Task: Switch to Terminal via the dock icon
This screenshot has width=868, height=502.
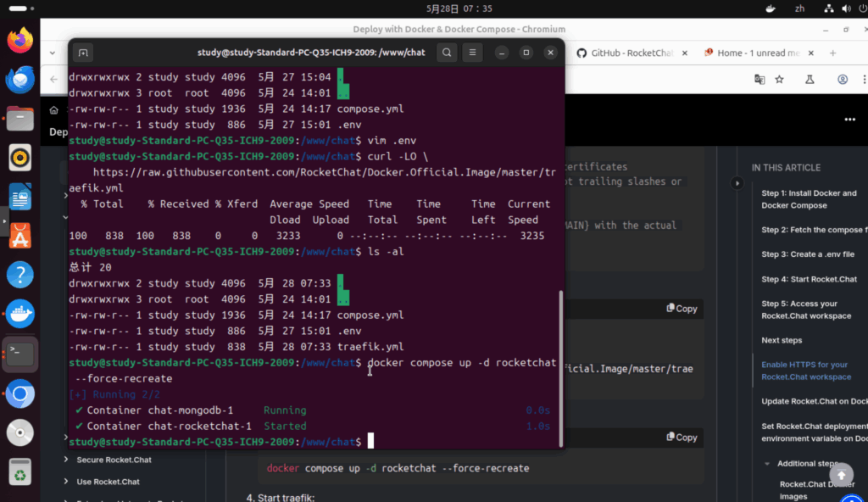Action: pos(20,354)
